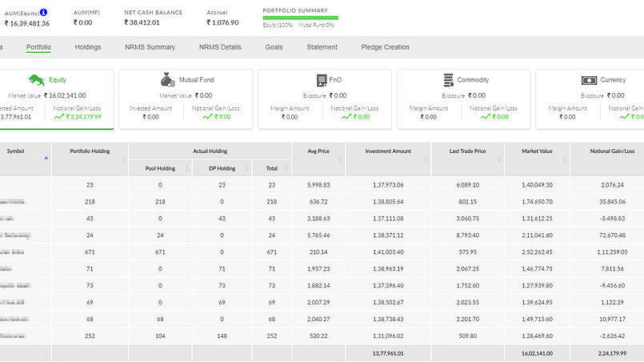Image resolution: width=644 pixels, height=362 pixels.
Task: Click last trade price 1,752.60
Action: (x=467, y=286)
